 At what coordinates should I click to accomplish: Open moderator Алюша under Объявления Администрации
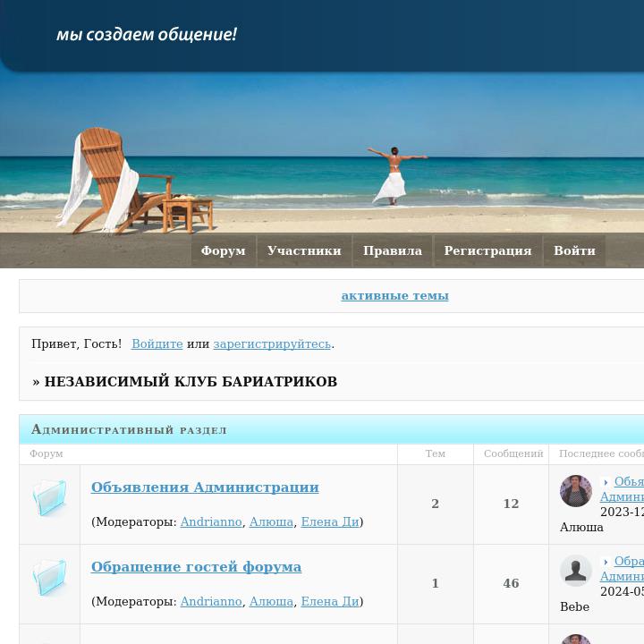pos(271,522)
